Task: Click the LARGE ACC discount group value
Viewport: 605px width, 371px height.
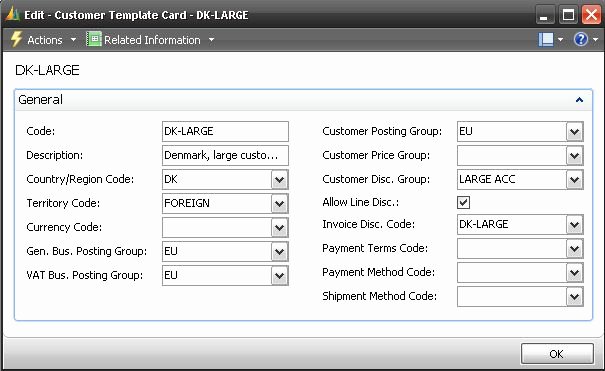Action: 487,179
